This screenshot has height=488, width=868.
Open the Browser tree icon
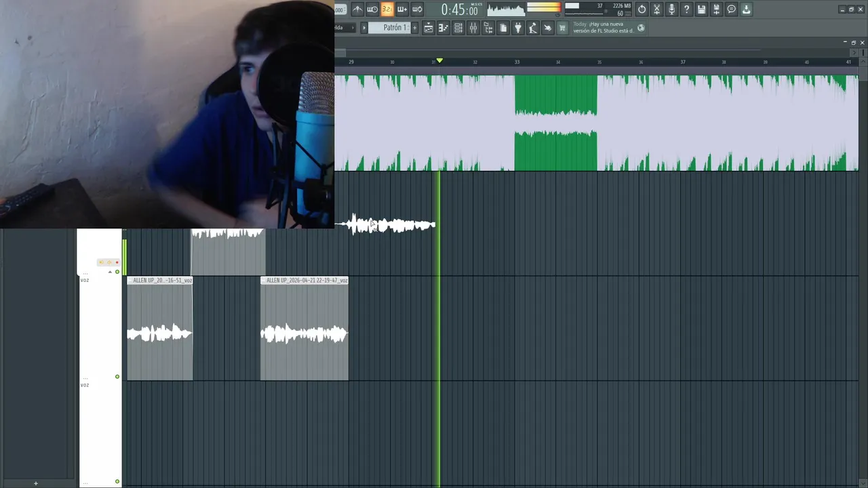(488, 28)
